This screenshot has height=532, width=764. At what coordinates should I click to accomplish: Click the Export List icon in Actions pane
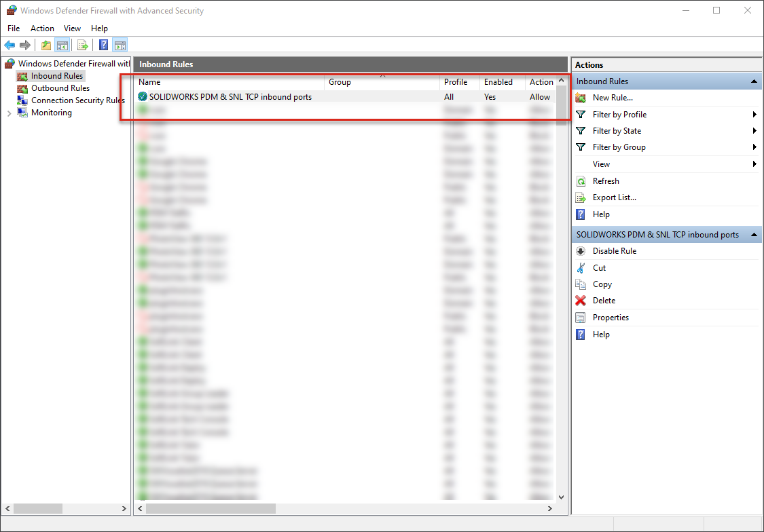tap(581, 197)
